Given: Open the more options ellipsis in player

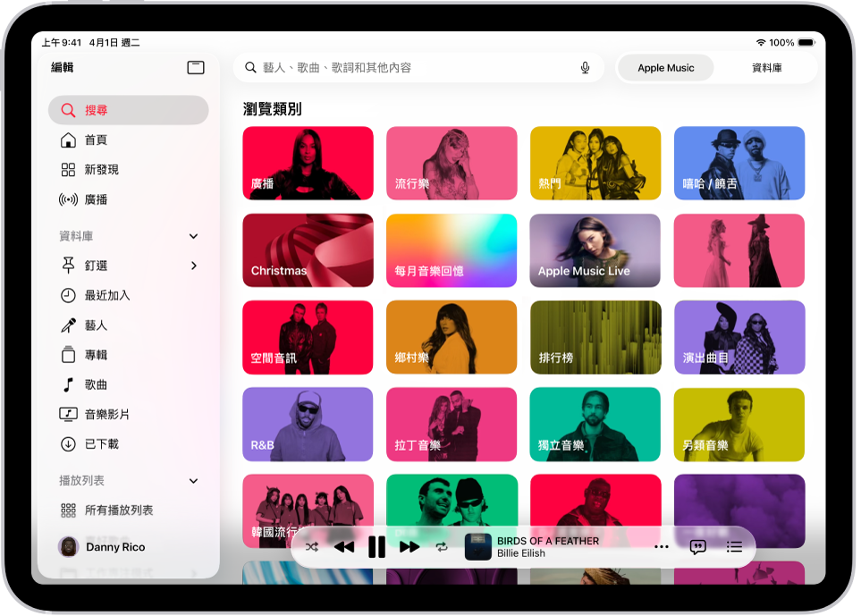Looking at the screenshot, I should pos(662,547).
